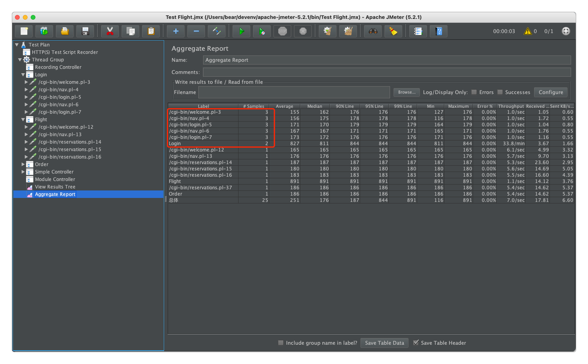Collapse the Test Plan tree node
Screen dimensions: 588x364
tap(17, 45)
